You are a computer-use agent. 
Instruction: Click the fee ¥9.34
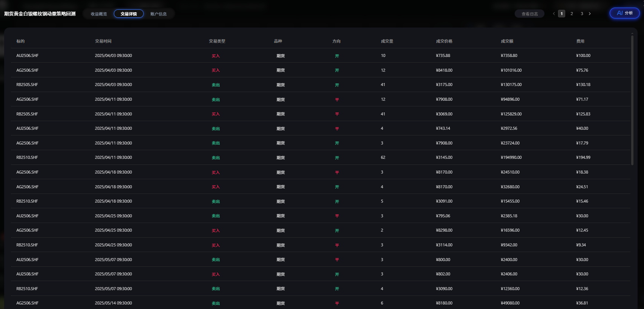pos(581,245)
